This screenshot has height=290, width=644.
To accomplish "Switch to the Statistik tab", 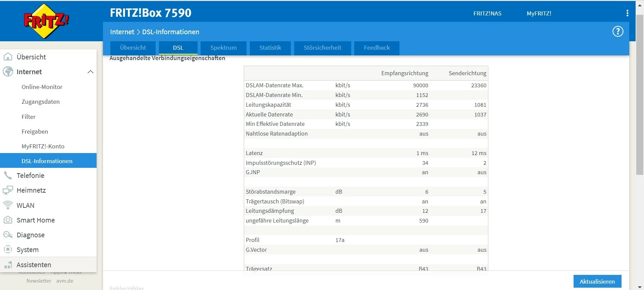I will click(x=270, y=48).
